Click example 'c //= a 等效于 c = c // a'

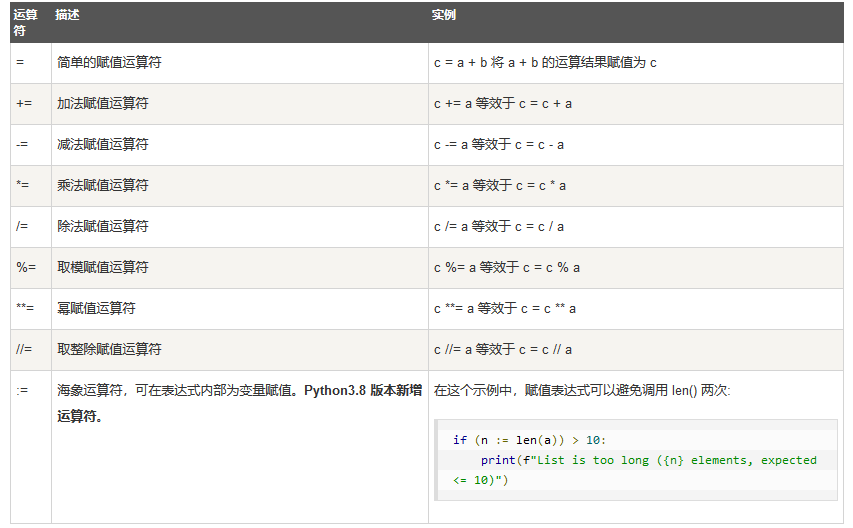point(503,349)
